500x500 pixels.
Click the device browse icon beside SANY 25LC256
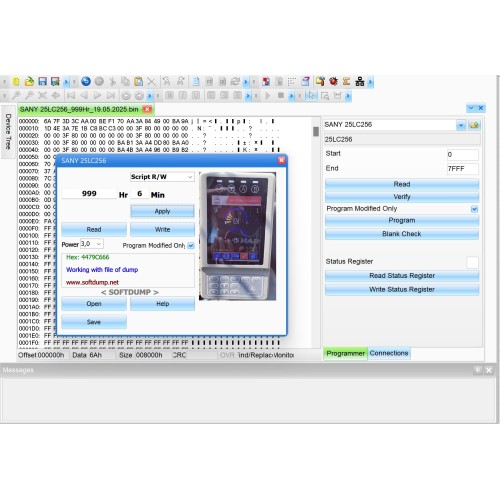pos(474,125)
